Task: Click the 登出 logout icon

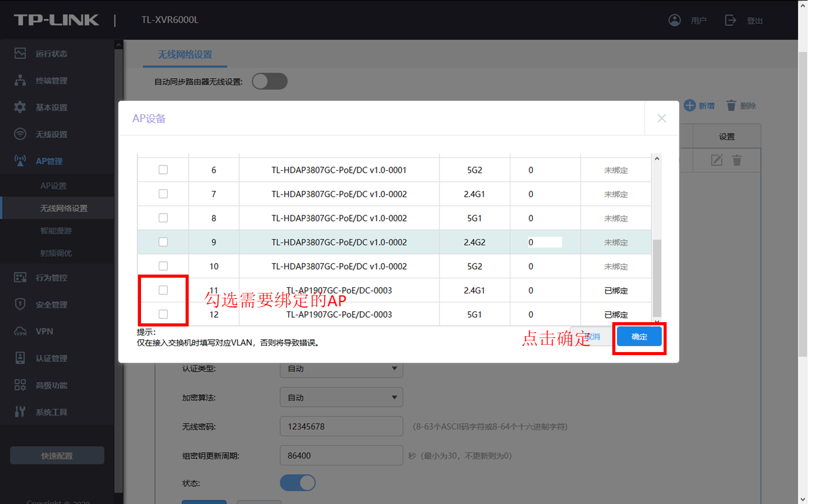Action: click(731, 20)
